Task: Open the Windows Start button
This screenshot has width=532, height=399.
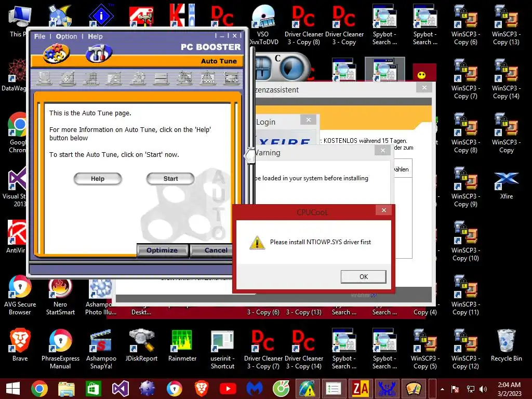Action: point(13,389)
